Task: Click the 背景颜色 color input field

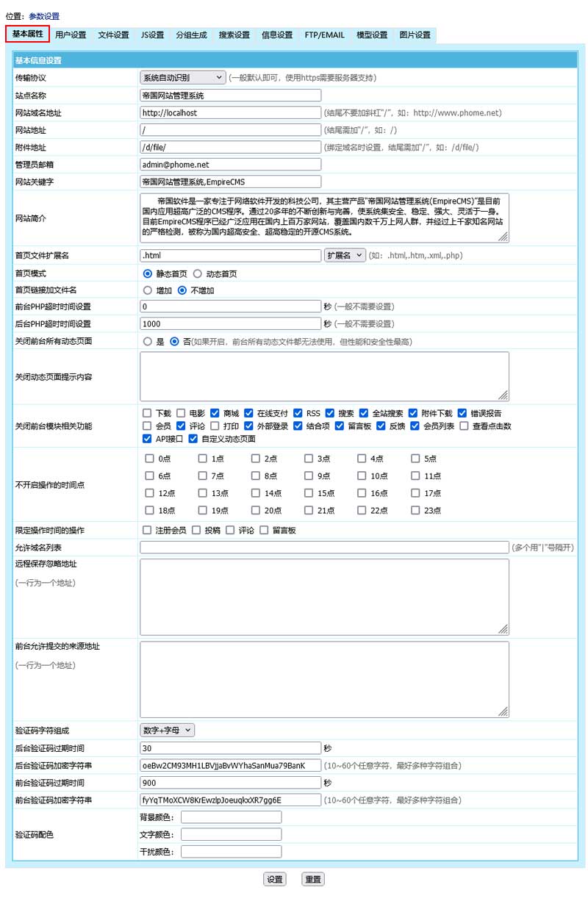Action: pyautogui.click(x=231, y=817)
